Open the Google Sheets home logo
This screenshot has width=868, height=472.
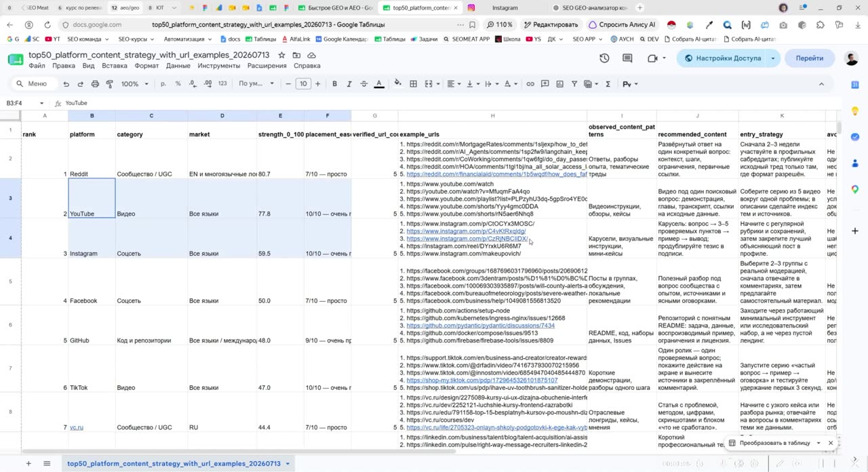[x=16, y=59]
